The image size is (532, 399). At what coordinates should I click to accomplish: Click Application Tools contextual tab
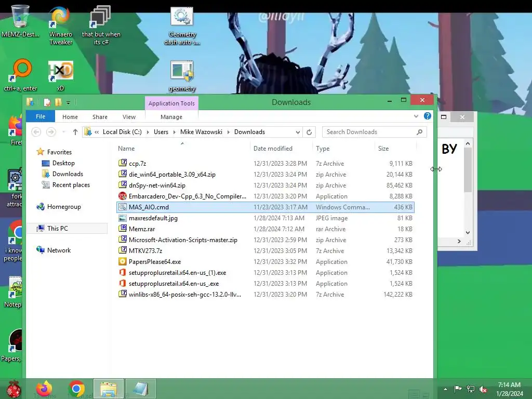171,103
